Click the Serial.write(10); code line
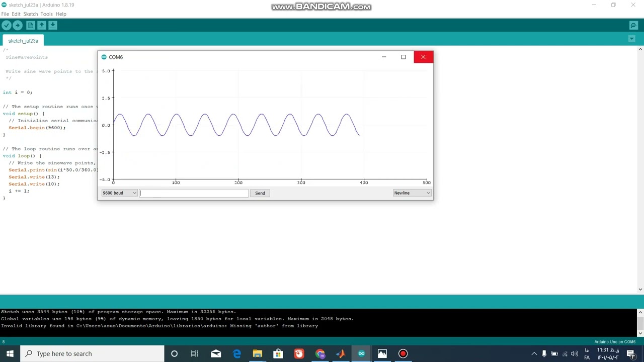The image size is (644, 362). pos(34,184)
